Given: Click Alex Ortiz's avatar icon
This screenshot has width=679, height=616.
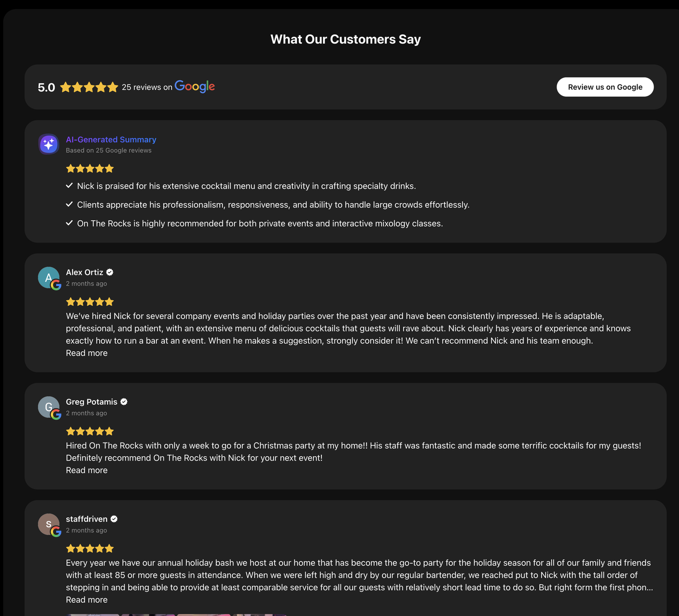Looking at the screenshot, I should (48, 277).
